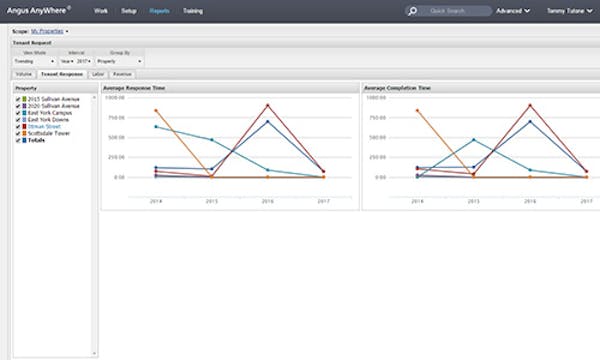
Task: Click into the Quick Search field
Action: tap(454, 11)
